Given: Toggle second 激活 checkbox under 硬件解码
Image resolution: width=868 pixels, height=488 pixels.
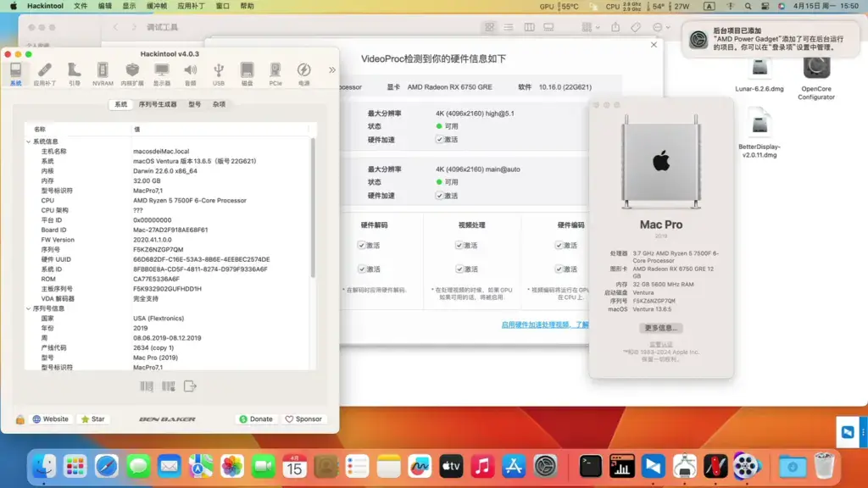Looking at the screenshot, I should (x=361, y=269).
